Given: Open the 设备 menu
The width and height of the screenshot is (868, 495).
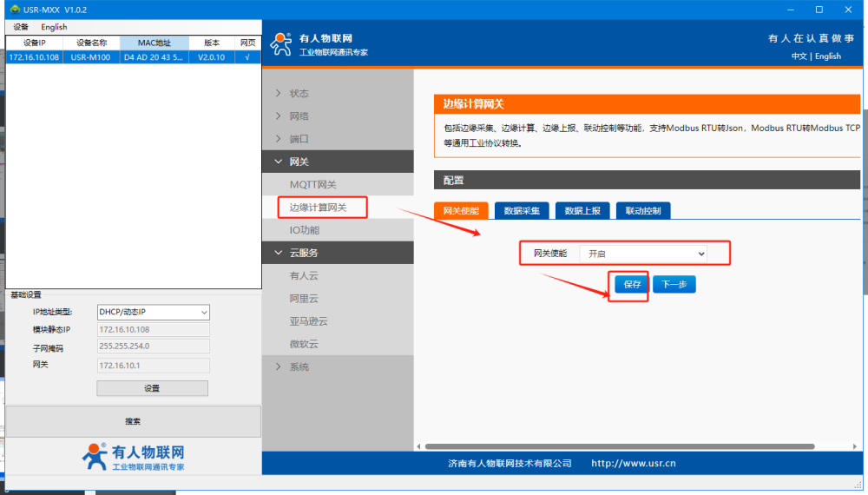Looking at the screenshot, I should pyautogui.click(x=21, y=27).
